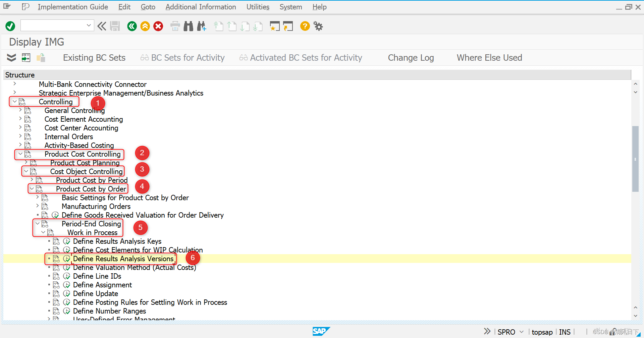Execute Define Line IDs clock icon

pos(67,276)
